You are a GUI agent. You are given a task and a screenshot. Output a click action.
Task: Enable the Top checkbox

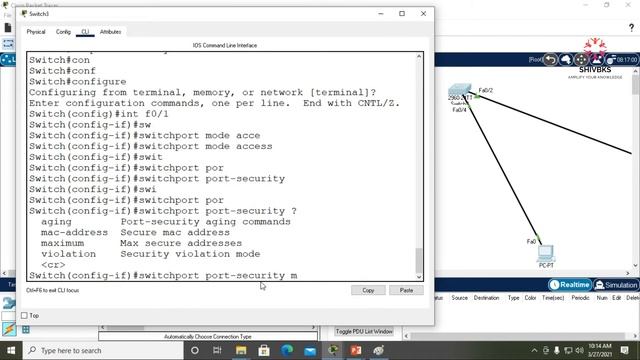click(24, 316)
